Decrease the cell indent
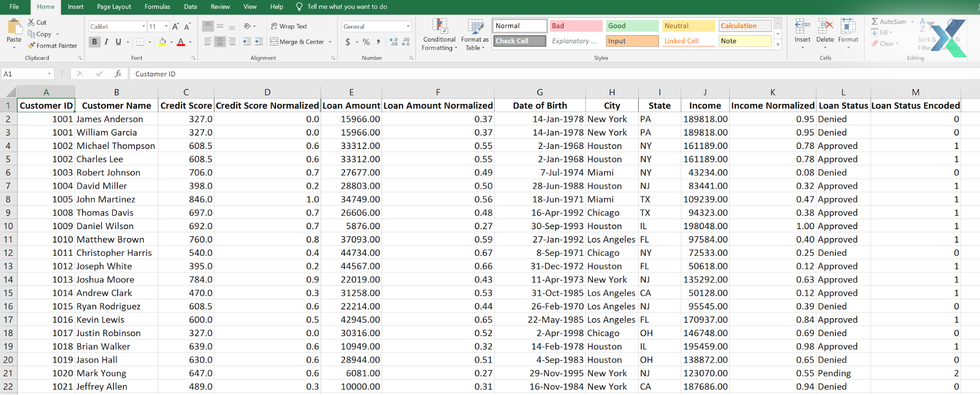The image size is (980, 395). click(x=247, y=42)
